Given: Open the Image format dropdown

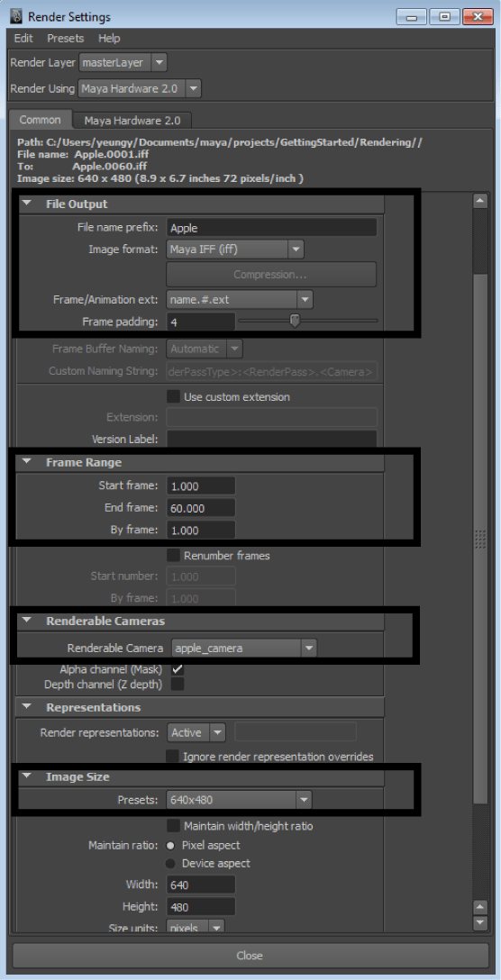Looking at the screenshot, I should (235, 250).
